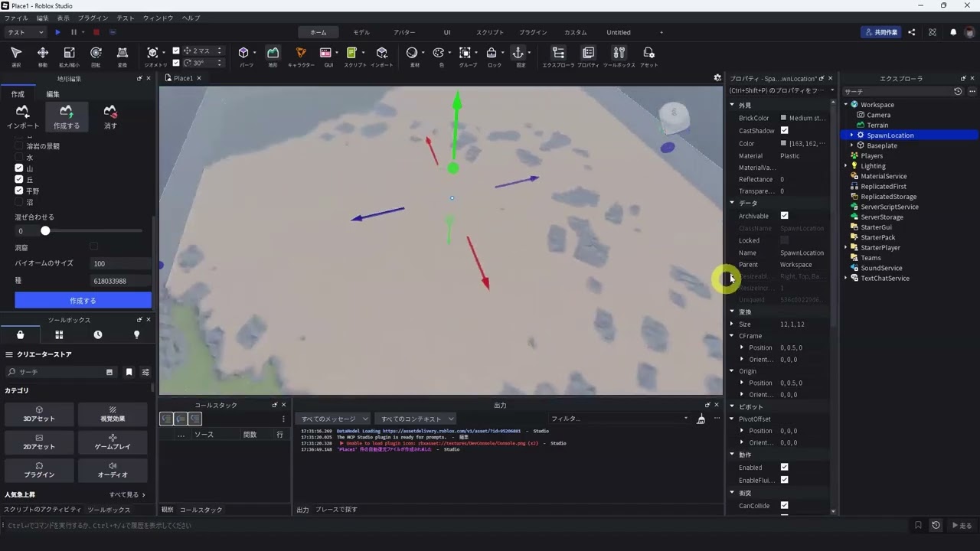Image resolution: width=980 pixels, height=551 pixels.
Task: Click the toolbox サーチ search field
Action: pos(60,372)
